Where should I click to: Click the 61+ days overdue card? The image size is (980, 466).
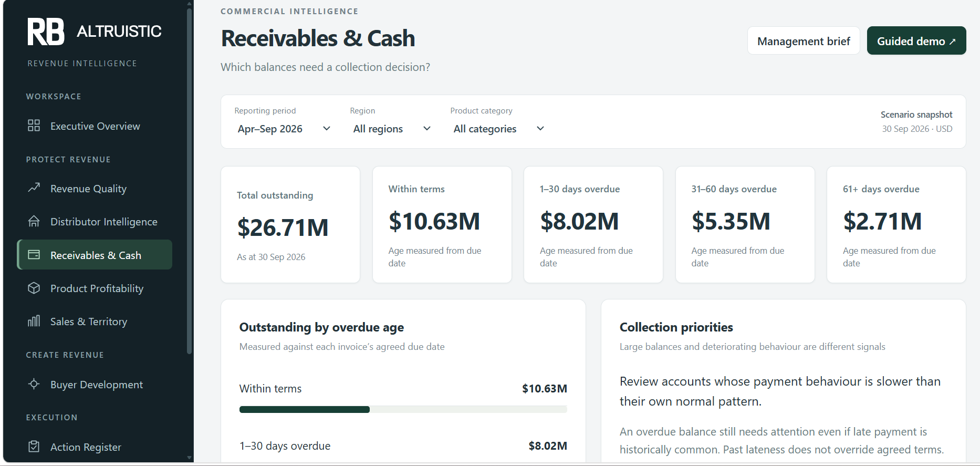(896, 225)
